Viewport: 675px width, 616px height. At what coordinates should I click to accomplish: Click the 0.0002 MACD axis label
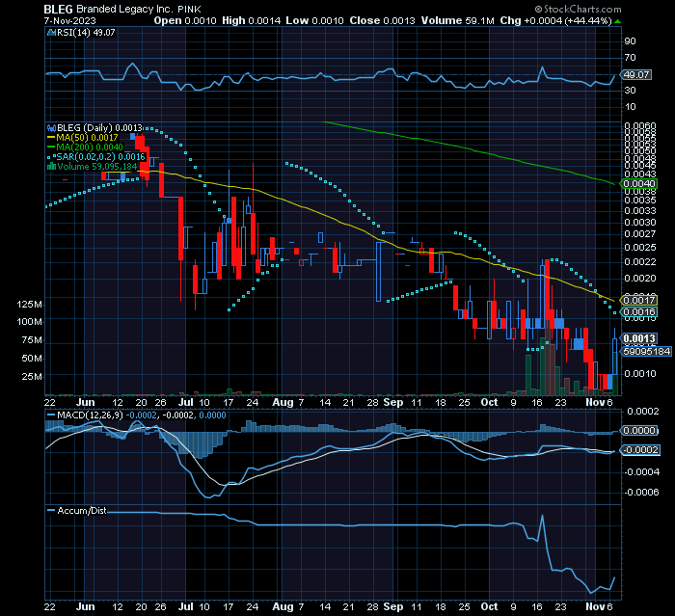click(643, 411)
